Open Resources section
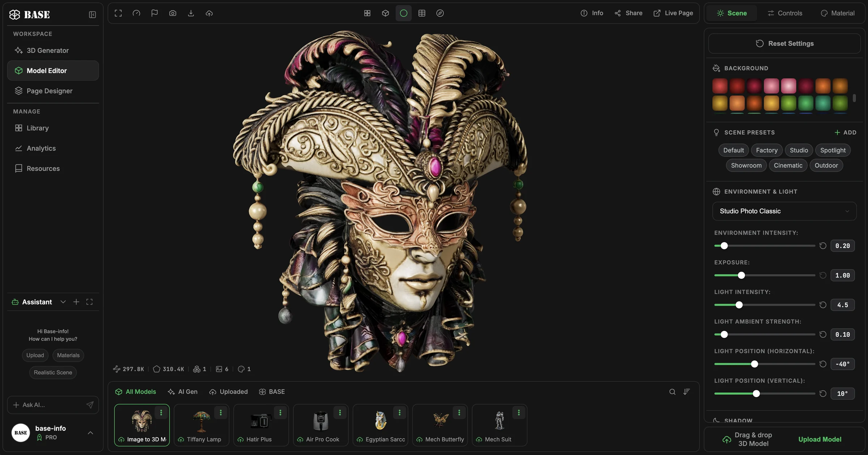This screenshot has width=868, height=455. coord(53,168)
